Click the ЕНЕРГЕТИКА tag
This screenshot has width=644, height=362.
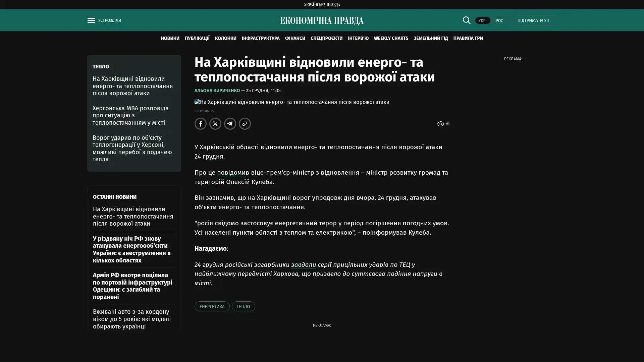212,306
